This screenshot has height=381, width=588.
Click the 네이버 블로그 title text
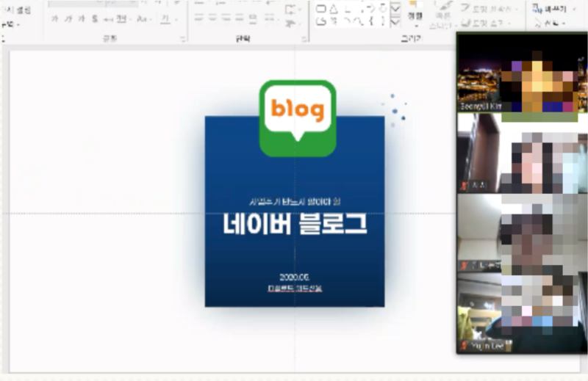295,224
